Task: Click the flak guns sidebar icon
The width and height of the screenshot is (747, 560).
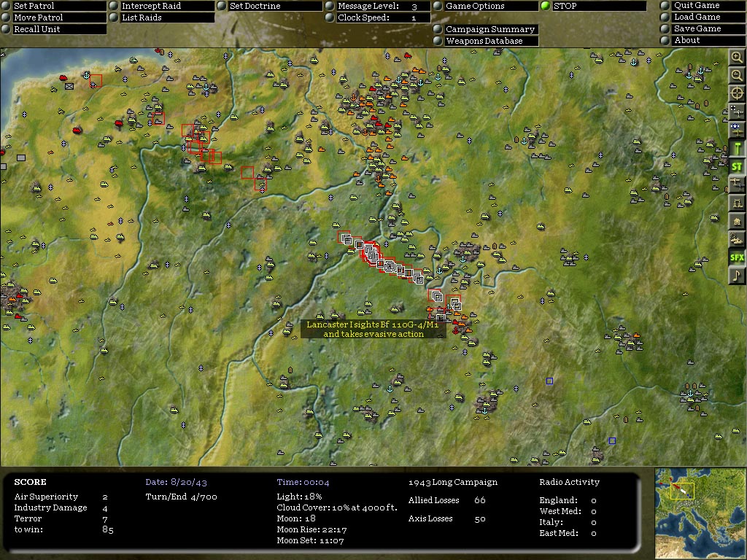Action: (737, 239)
